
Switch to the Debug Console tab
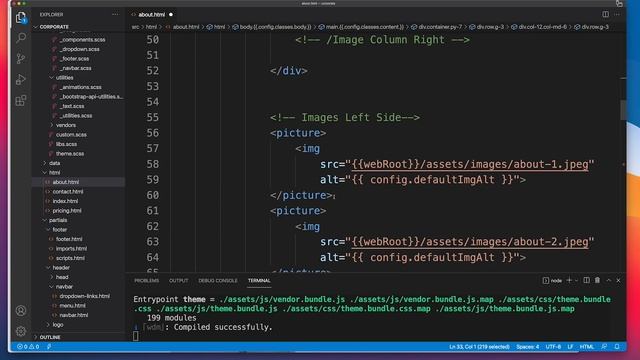[x=218, y=280]
